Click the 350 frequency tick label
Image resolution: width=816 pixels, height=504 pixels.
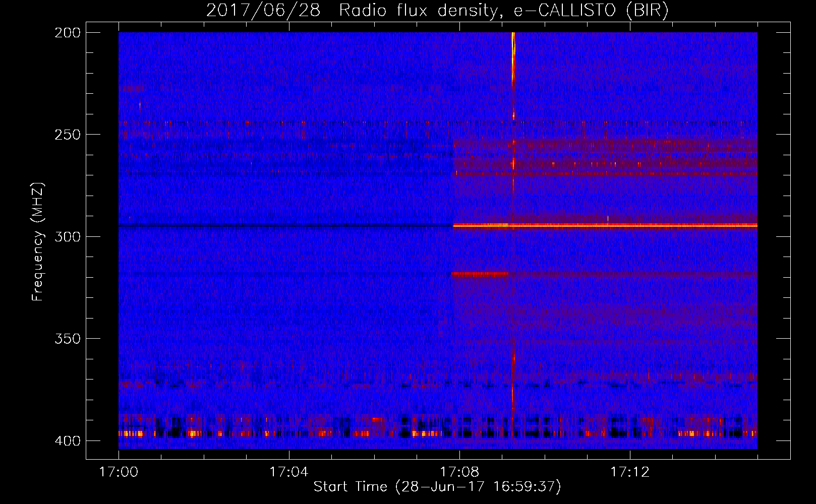pyautogui.click(x=67, y=339)
